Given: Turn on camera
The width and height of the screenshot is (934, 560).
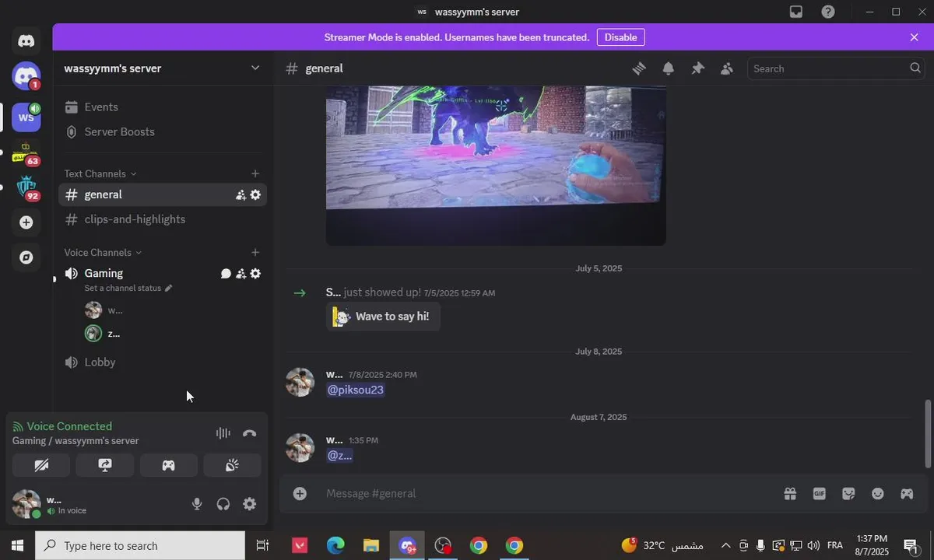Looking at the screenshot, I should click(41, 465).
